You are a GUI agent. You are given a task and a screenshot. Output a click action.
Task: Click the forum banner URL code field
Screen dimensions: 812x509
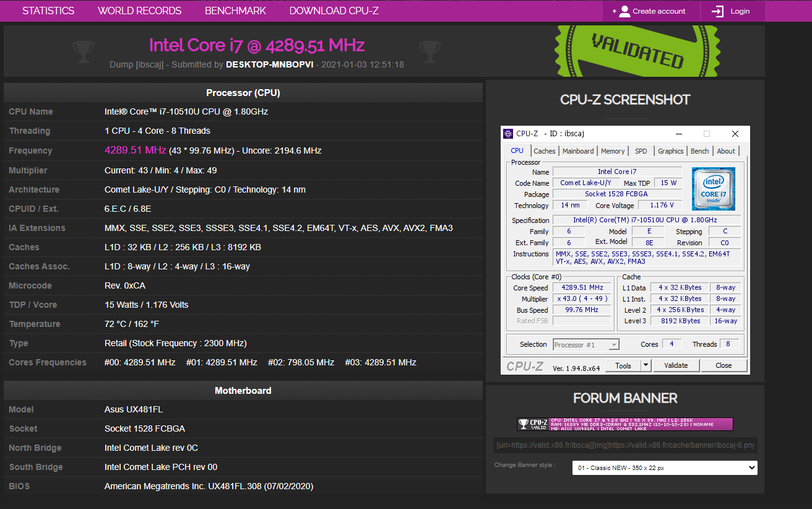point(625,445)
